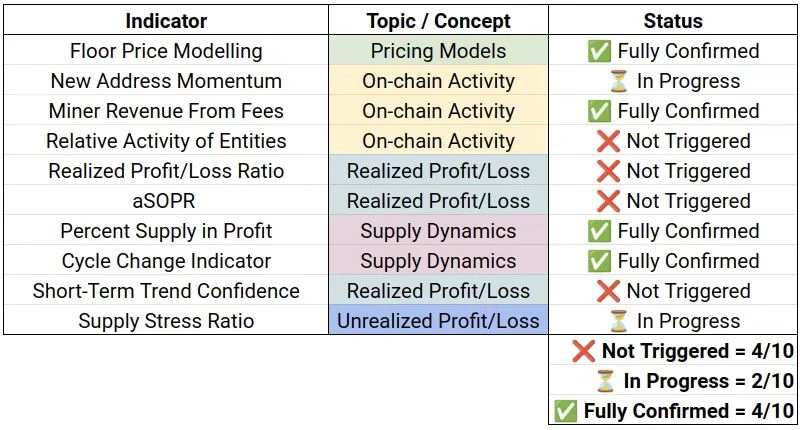Click the green checkmark beside Fully Confirmed = 4/10

point(565,411)
